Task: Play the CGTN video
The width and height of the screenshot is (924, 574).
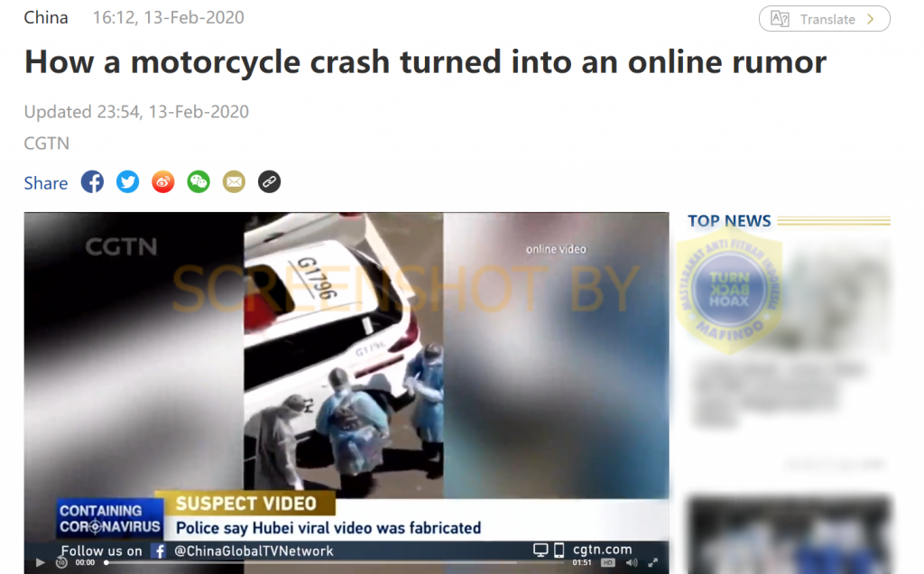Action: [40, 563]
